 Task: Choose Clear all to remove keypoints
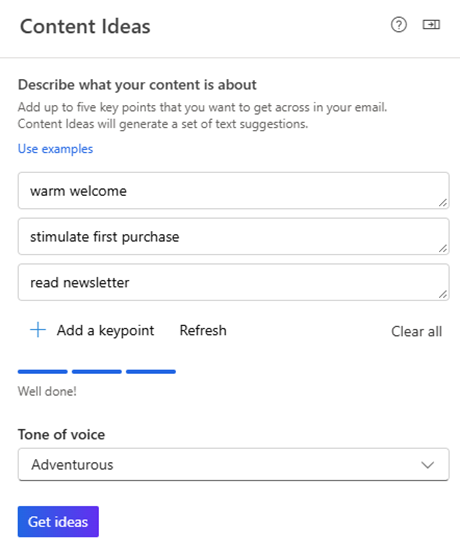(416, 332)
